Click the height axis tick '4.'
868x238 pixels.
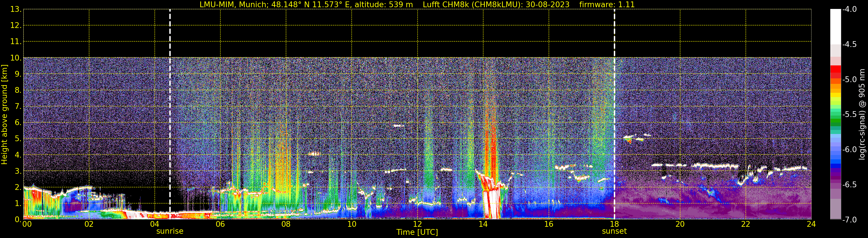tap(18, 155)
